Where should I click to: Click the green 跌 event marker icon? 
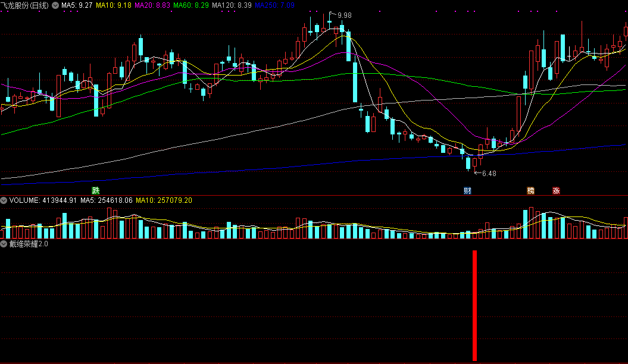click(95, 190)
